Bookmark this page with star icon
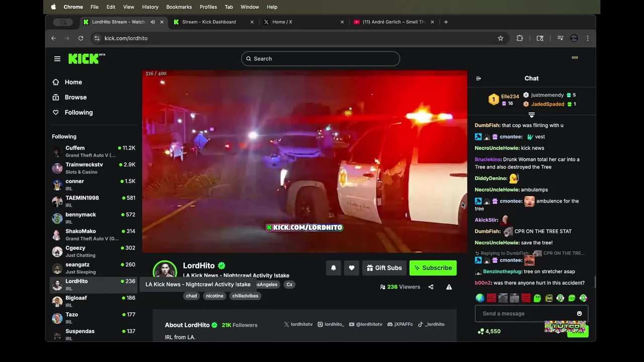This screenshot has width=644, height=362. (x=501, y=38)
